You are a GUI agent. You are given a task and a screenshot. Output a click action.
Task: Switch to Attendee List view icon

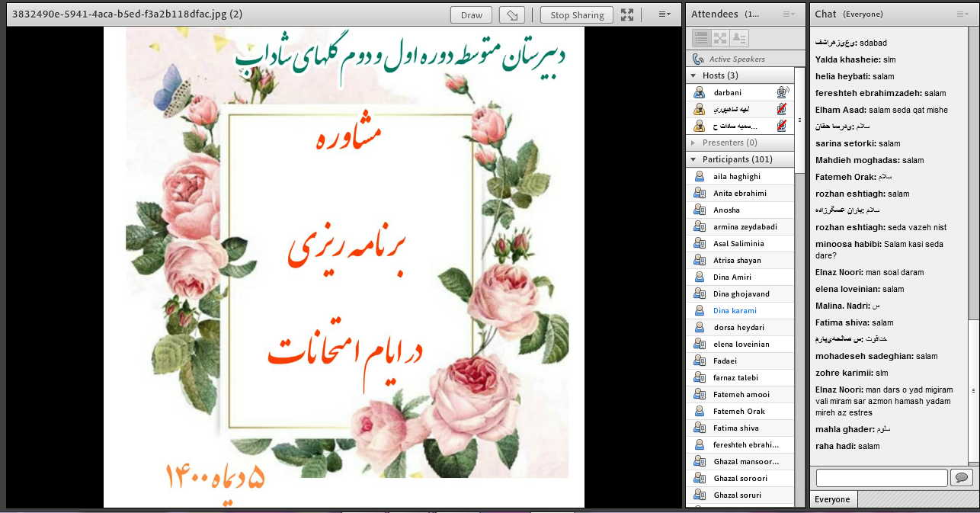(701, 37)
